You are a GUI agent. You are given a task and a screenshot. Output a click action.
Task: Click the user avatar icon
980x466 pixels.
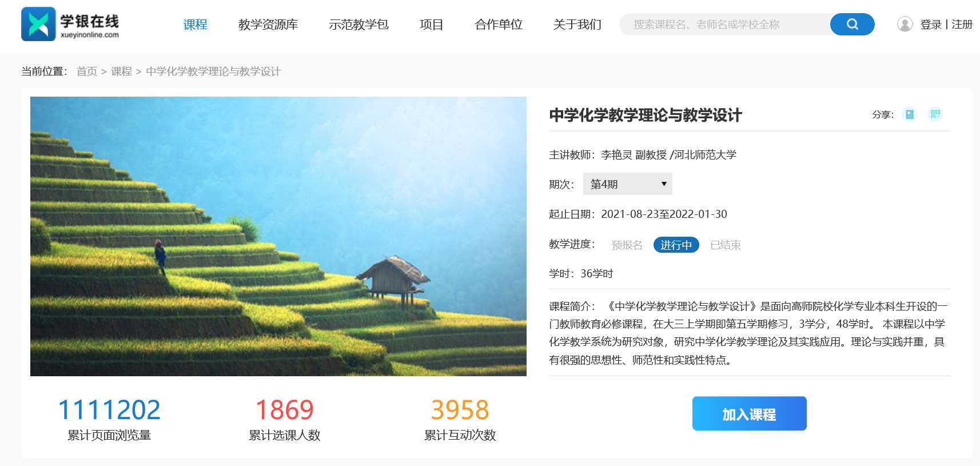905,24
